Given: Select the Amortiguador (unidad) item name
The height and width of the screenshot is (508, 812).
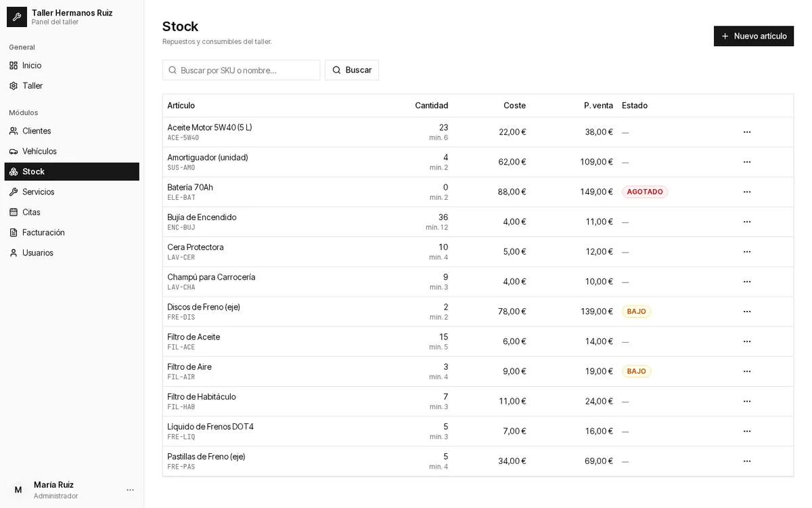Looking at the screenshot, I should (208, 157).
